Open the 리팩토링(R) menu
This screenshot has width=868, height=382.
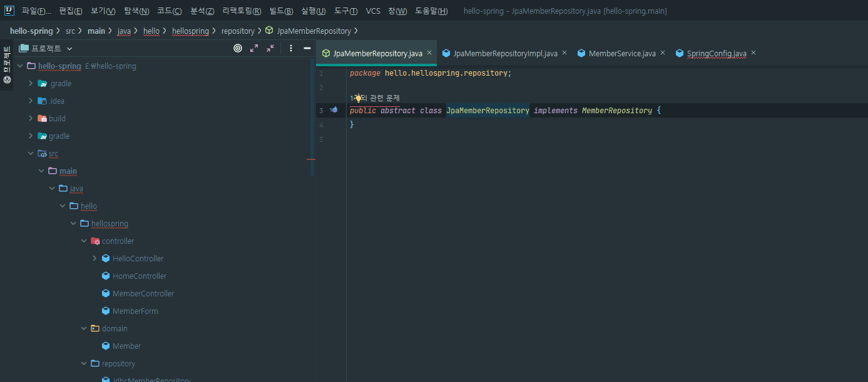[x=242, y=11]
